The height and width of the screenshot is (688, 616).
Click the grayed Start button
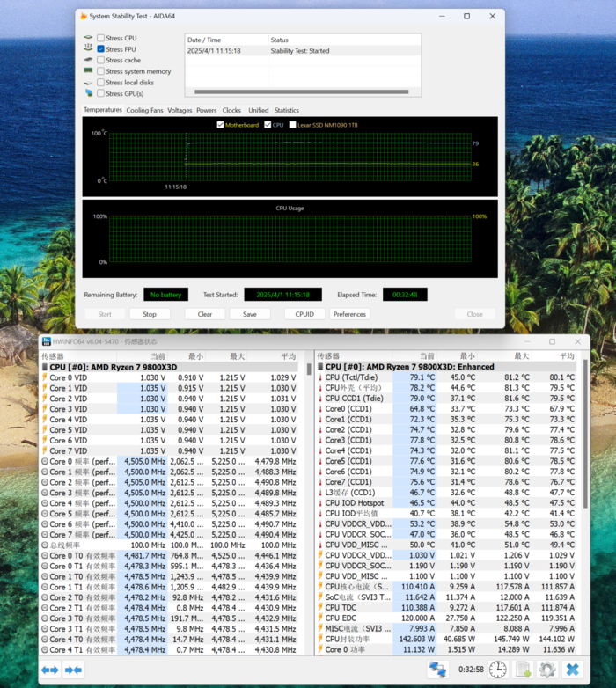point(105,314)
